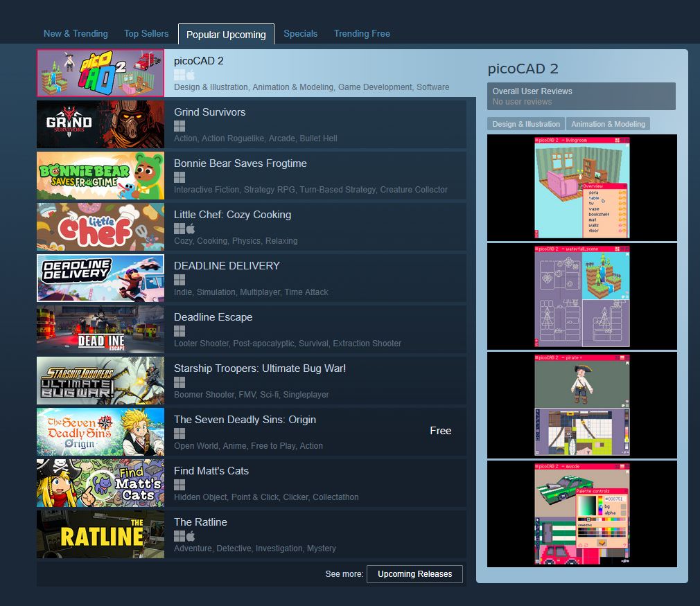Screen dimensions: 700x606
Task: Click tags 'Looter Shooter, Post-apocalyptic, Survival, Extraction Shooter'
Action: [288, 344]
